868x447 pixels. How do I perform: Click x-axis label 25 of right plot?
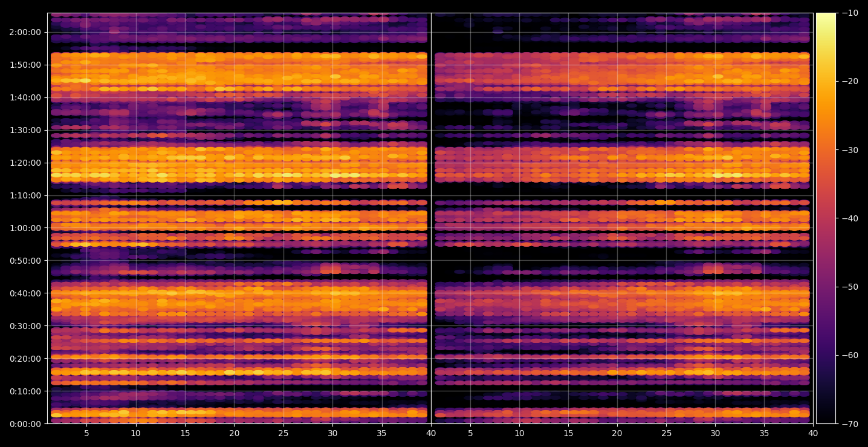666,434
